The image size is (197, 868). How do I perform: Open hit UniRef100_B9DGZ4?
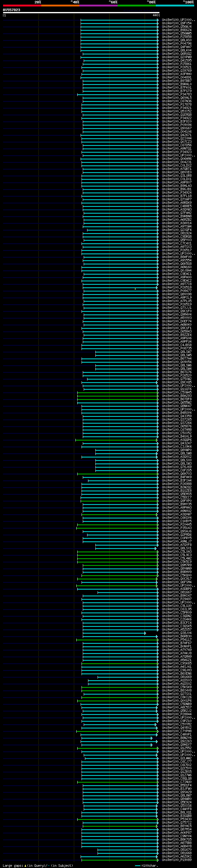click(x=177, y=30)
